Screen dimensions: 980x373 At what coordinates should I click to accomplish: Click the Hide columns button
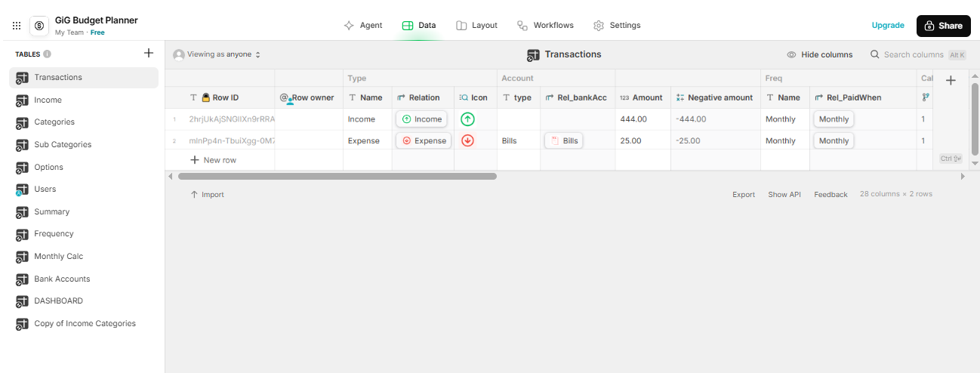coord(819,54)
